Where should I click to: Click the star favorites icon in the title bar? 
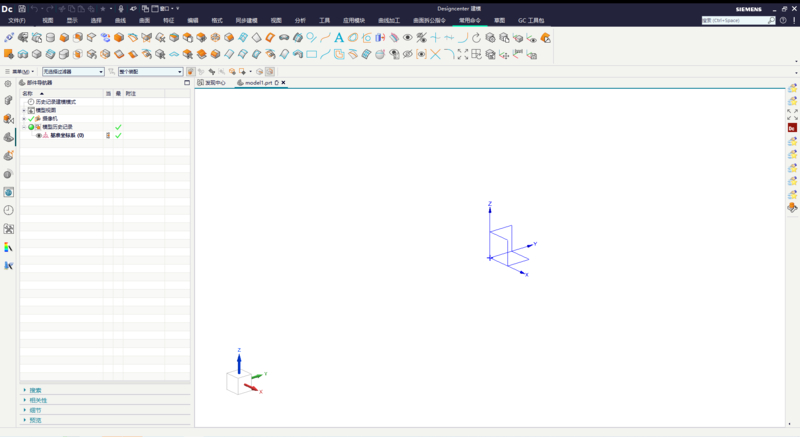point(103,9)
